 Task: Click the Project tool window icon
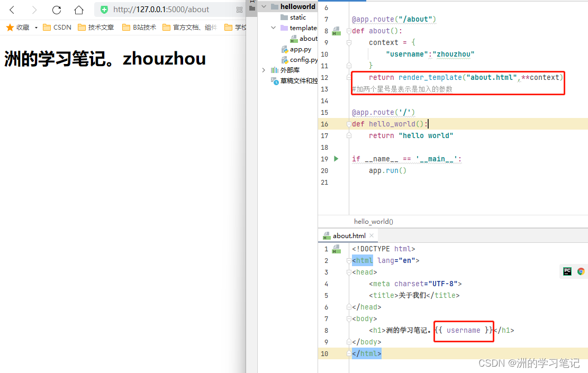(x=252, y=8)
